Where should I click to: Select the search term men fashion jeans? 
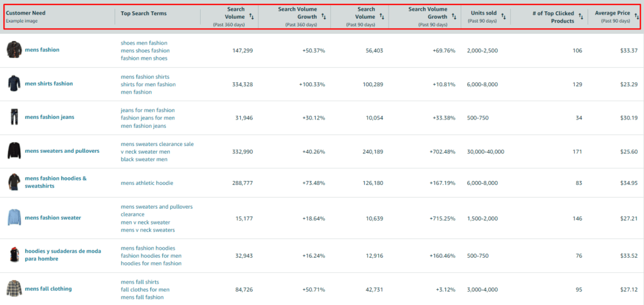pyautogui.click(x=144, y=126)
